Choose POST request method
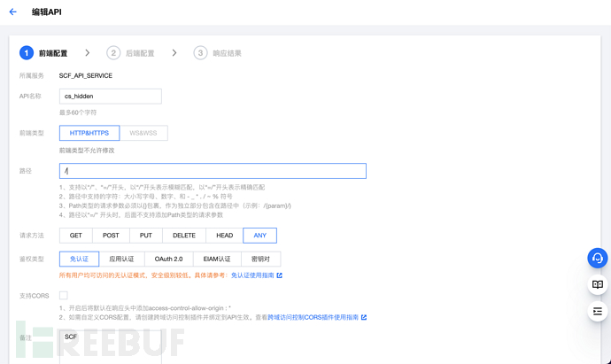This screenshot has height=364, width=611. click(x=111, y=236)
